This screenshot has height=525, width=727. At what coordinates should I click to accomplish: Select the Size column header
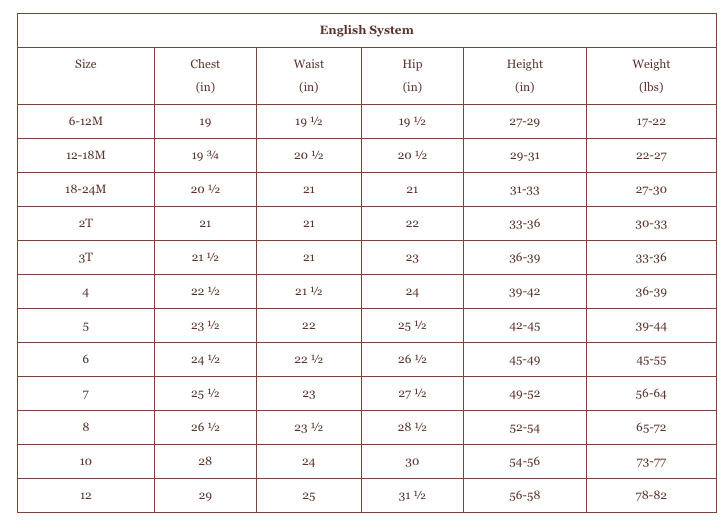[x=86, y=64]
